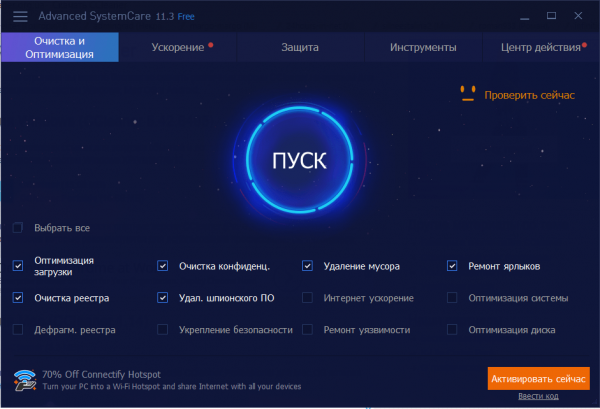Screen dimensions: 600x409
Task: Maximize the Advanced SystemCare window
Action: [x=551, y=16]
